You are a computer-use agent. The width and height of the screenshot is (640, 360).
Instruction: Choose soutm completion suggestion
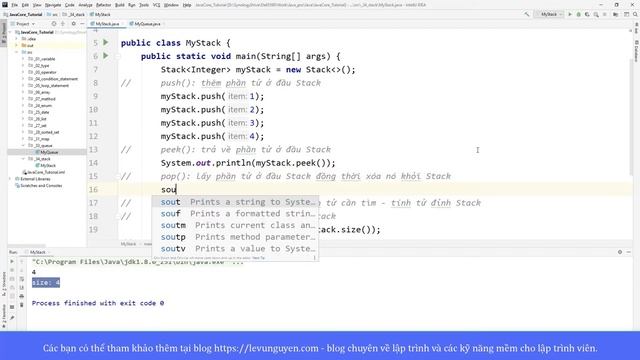235,225
